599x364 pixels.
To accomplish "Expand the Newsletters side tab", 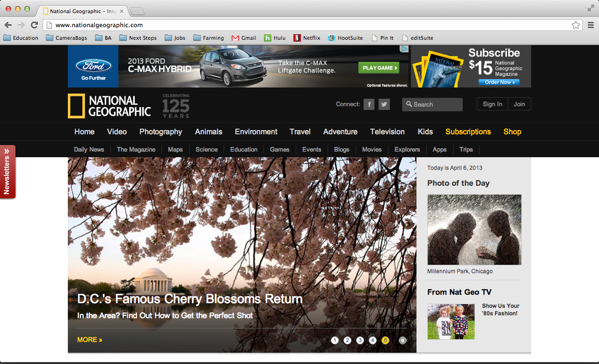I will tap(7, 171).
